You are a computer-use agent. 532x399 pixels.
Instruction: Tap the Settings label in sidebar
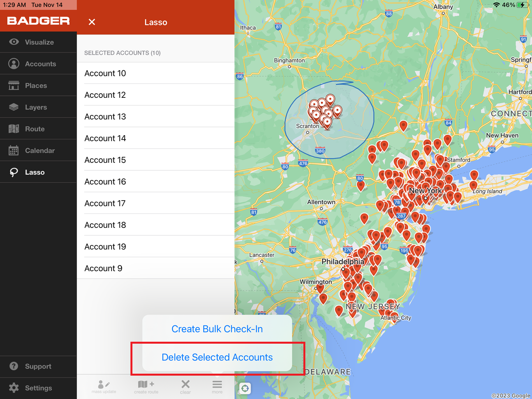coord(39,388)
